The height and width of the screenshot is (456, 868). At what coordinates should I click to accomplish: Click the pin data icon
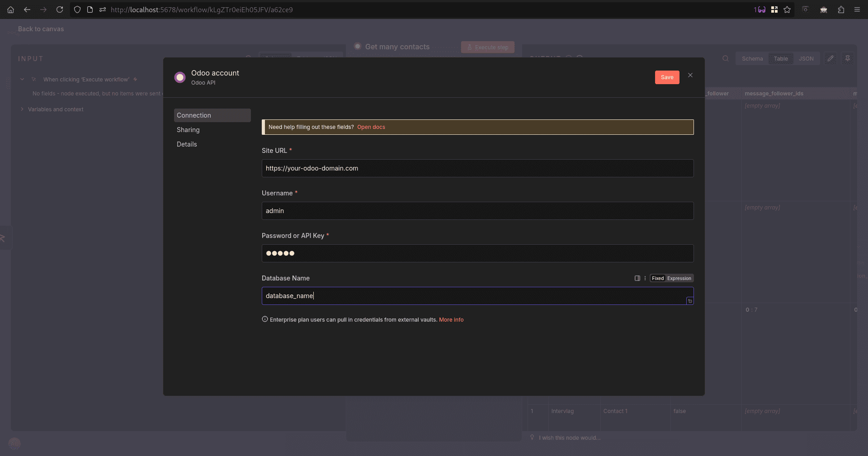pos(848,58)
